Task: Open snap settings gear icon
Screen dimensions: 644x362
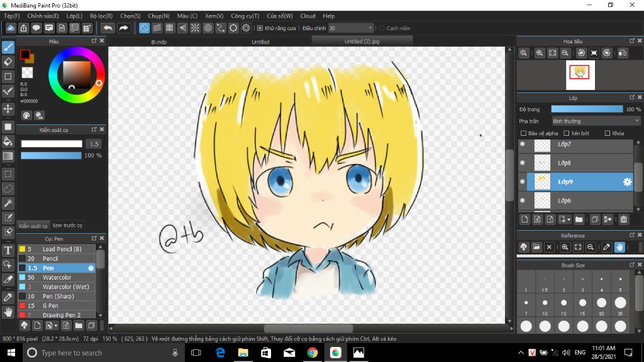Action: point(246,28)
